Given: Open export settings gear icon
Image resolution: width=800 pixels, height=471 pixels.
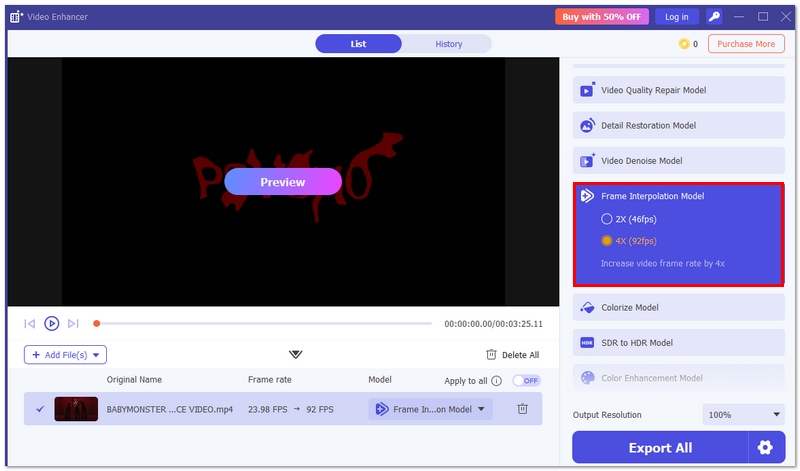Looking at the screenshot, I should click(765, 448).
